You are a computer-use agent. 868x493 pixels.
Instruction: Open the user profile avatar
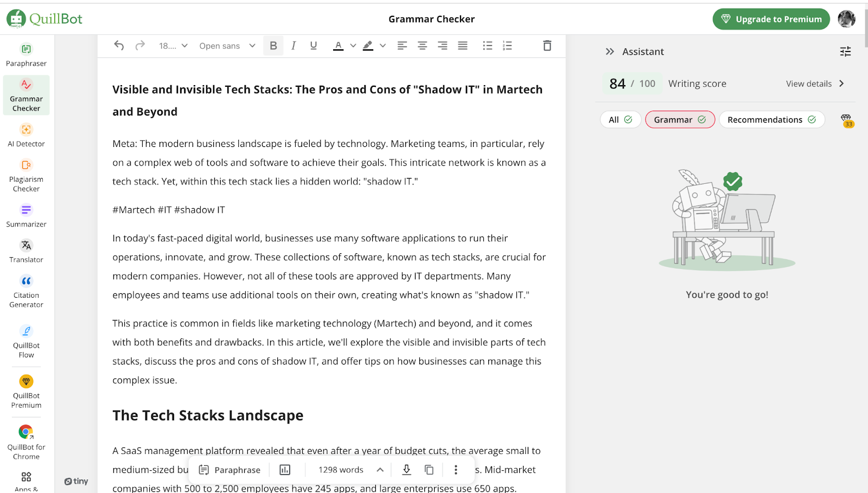click(x=846, y=19)
